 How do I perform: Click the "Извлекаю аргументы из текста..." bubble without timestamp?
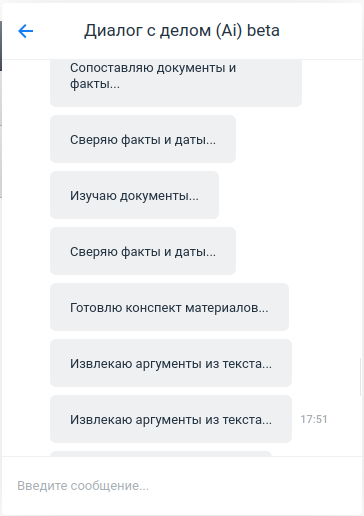[171, 363]
